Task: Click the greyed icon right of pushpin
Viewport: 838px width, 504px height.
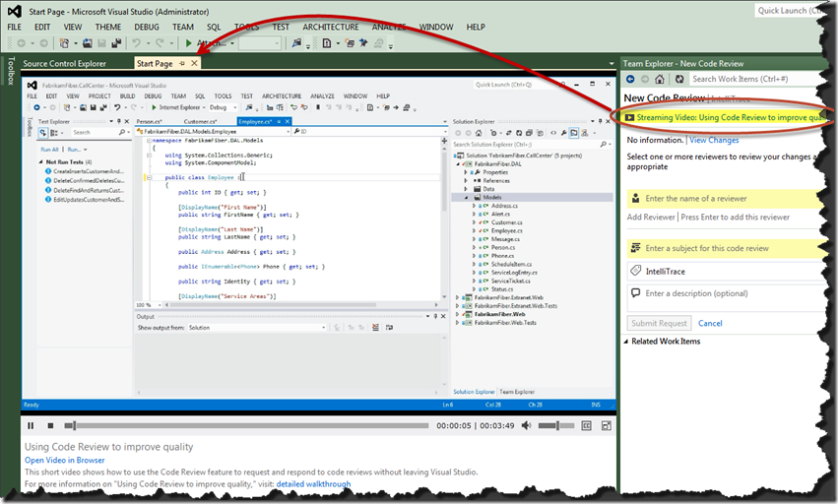Action: [x=378, y=43]
